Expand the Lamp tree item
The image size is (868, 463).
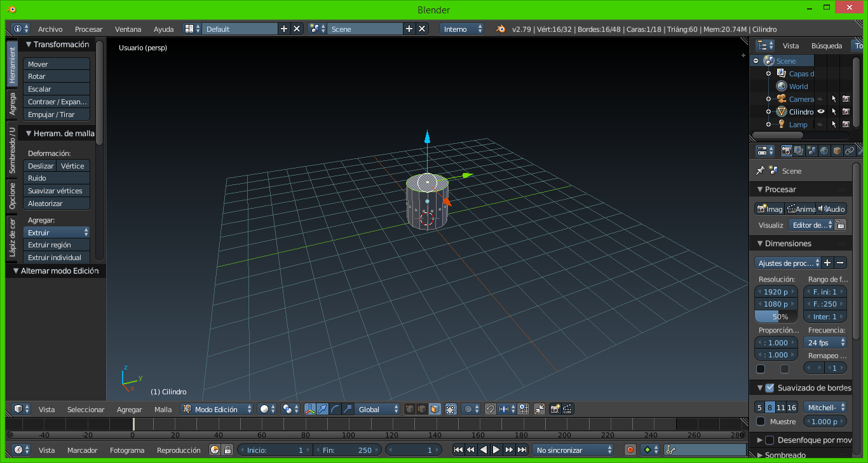click(x=768, y=125)
